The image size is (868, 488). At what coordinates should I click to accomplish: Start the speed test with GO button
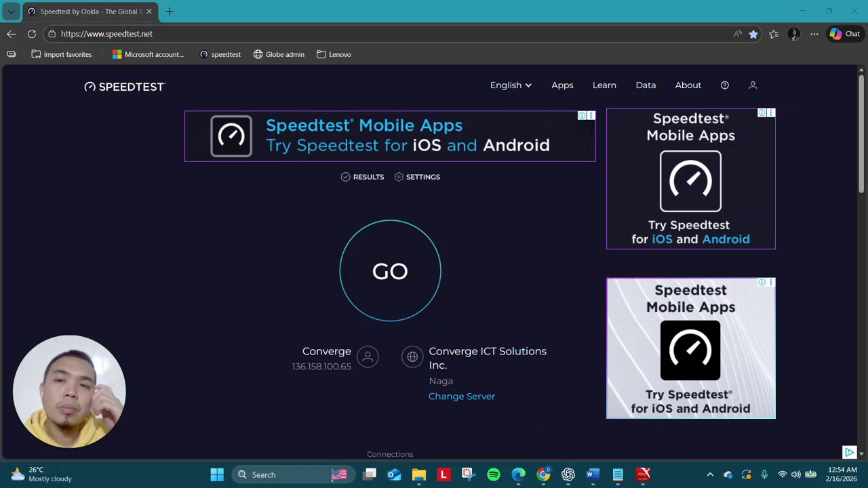coord(390,270)
